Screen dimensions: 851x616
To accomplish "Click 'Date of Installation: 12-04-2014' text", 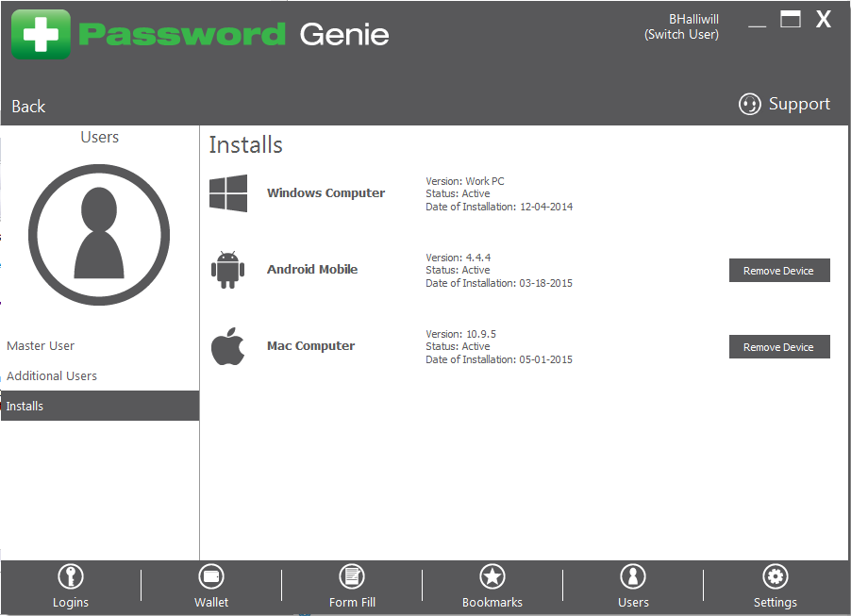I will (499, 207).
